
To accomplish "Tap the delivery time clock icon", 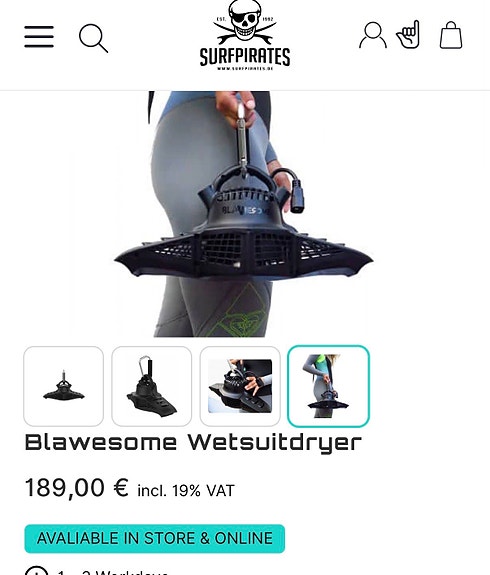I will click(36, 571).
